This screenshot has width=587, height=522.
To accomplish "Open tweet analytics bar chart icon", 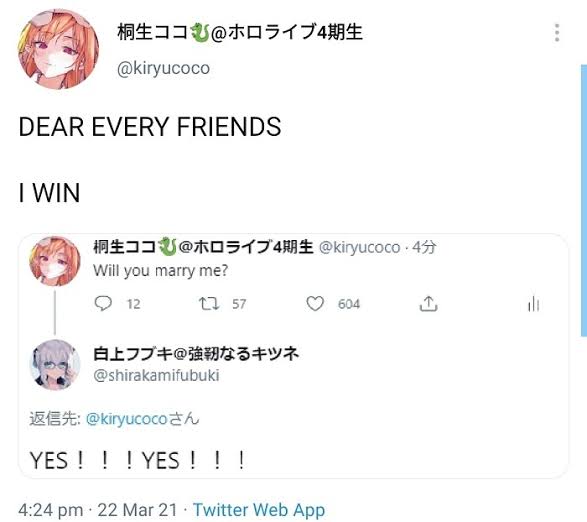I will click(533, 303).
